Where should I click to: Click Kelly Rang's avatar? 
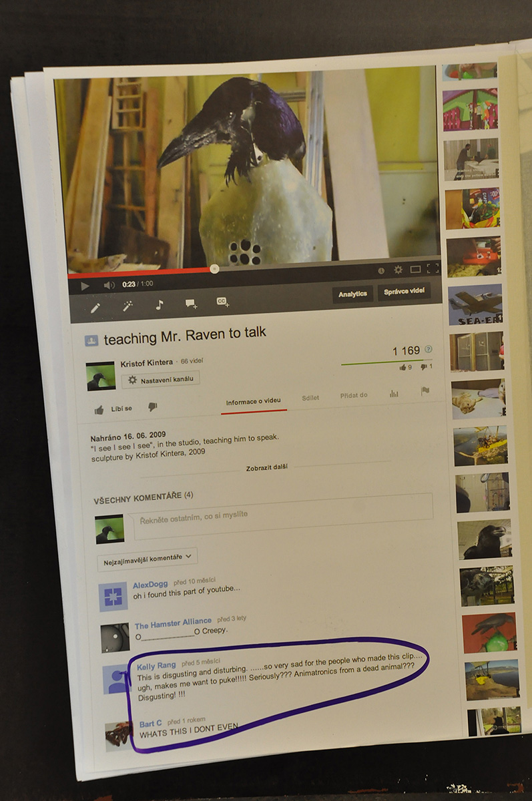[x=117, y=680]
